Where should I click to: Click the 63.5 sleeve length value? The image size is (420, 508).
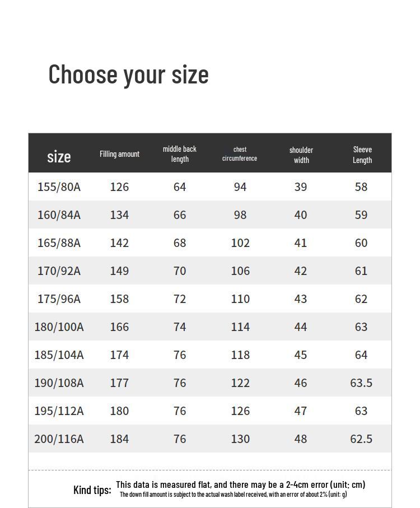pyautogui.click(x=361, y=383)
